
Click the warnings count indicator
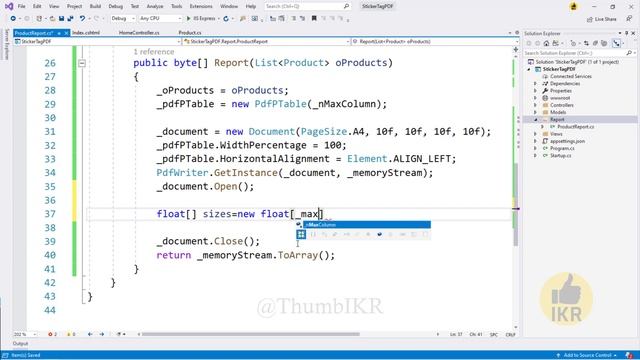(x=71, y=334)
